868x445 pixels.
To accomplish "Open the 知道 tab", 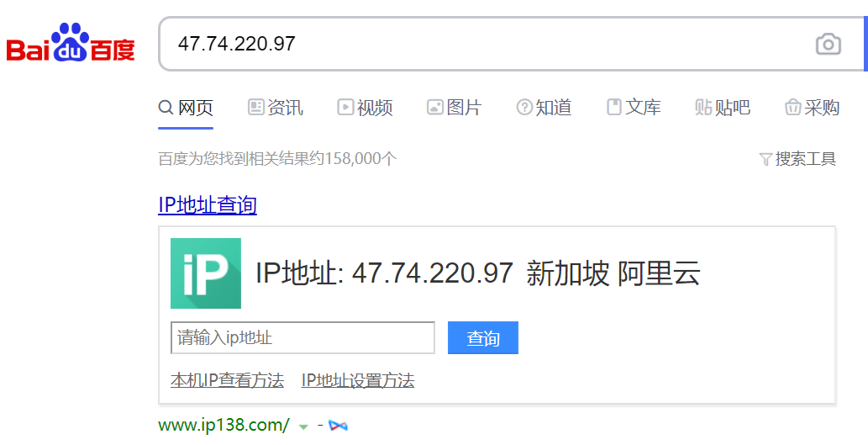I will coord(544,108).
